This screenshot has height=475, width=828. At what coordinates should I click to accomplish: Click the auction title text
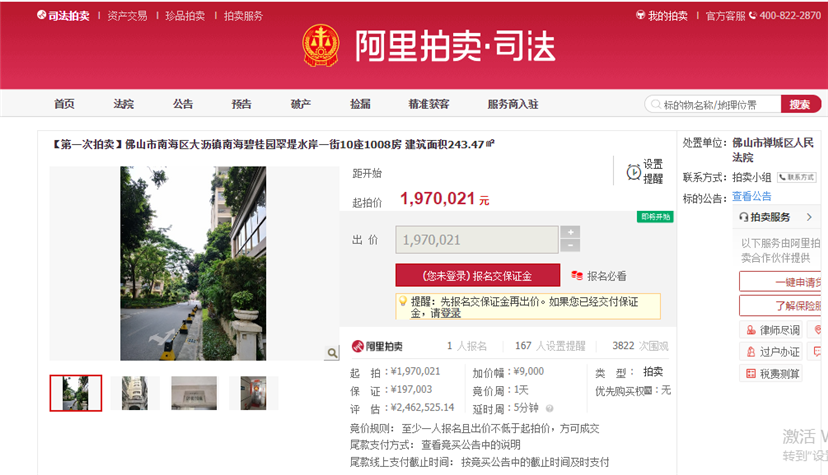coord(273,144)
